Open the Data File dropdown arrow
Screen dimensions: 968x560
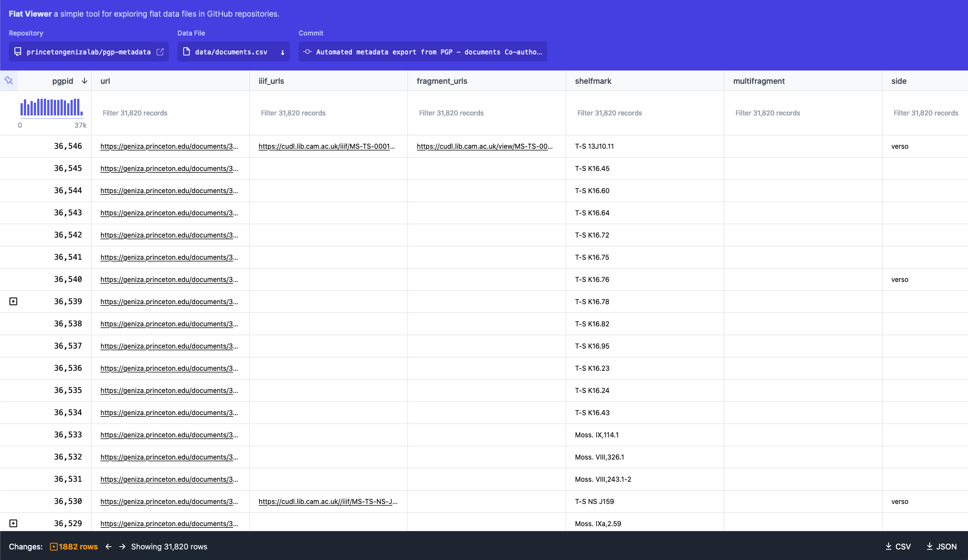[x=283, y=52]
